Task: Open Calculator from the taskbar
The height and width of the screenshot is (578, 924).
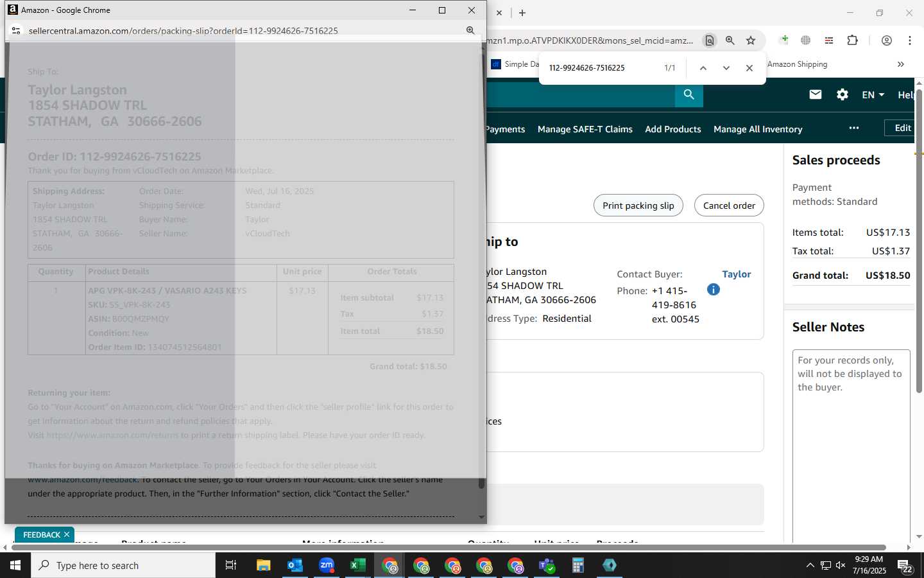Action: point(578,565)
